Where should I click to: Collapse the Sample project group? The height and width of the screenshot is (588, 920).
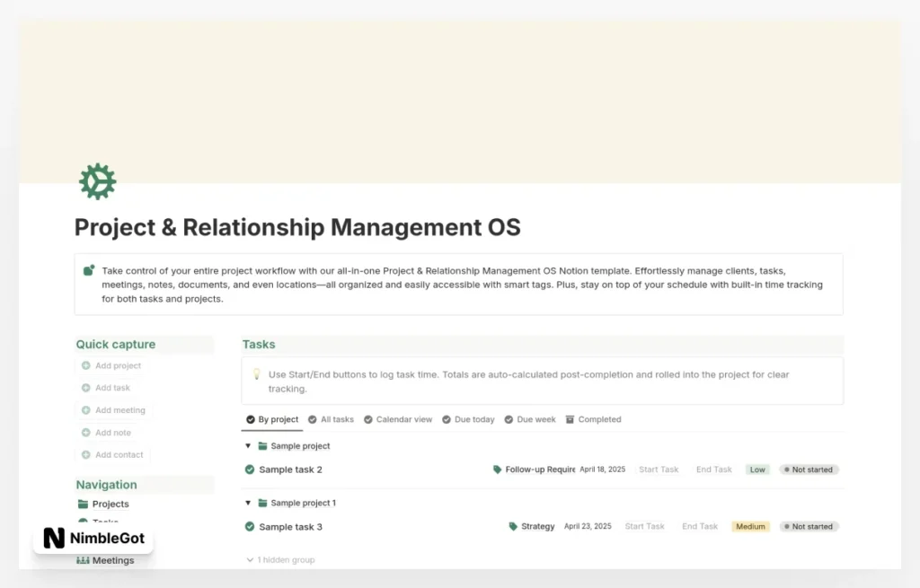(x=247, y=445)
